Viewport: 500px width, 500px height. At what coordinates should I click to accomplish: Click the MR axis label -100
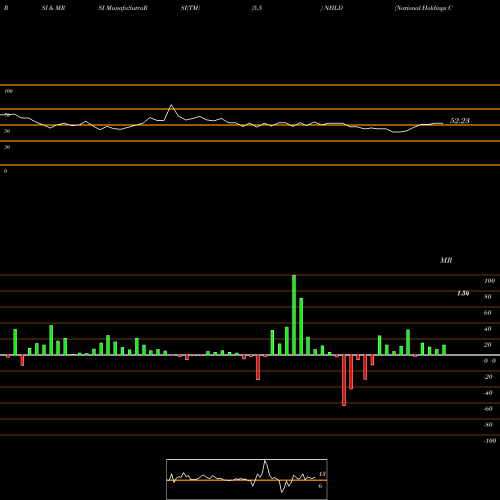pyautogui.click(x=490, y=441)
